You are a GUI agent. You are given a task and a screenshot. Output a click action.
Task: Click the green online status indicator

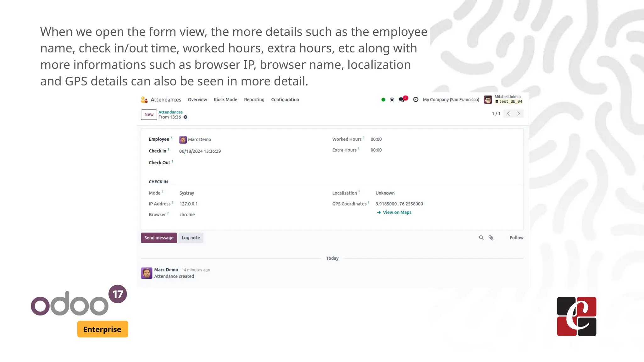(x=383, y=100)
